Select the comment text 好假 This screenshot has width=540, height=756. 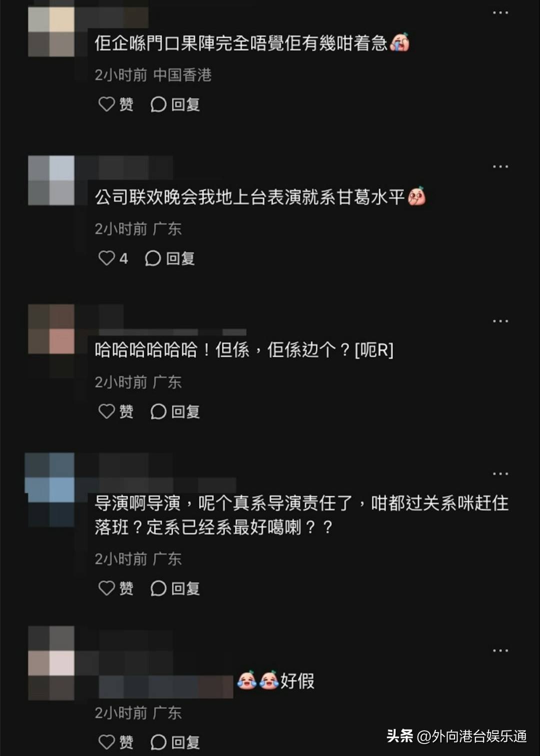(x=297, y=681)
